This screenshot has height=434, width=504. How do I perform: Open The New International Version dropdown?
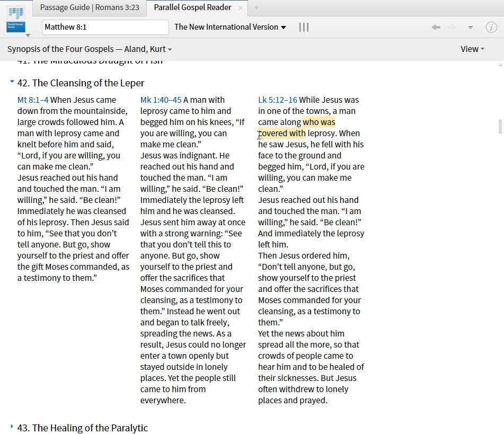point(230,27)
